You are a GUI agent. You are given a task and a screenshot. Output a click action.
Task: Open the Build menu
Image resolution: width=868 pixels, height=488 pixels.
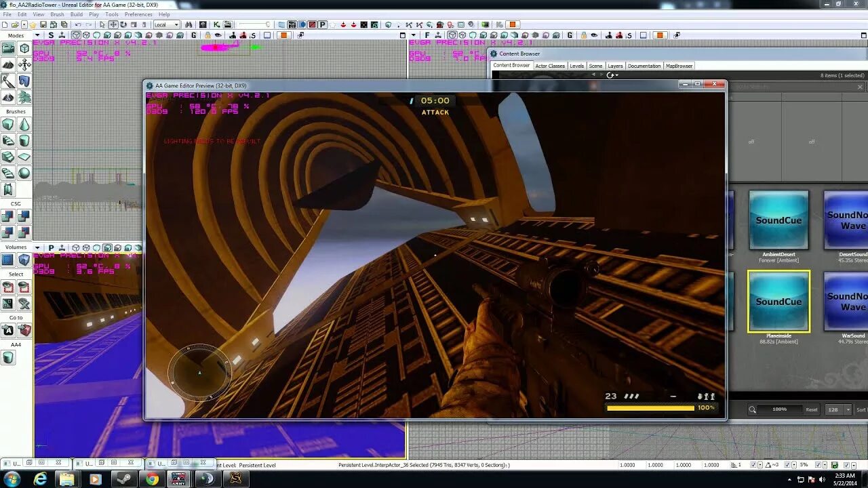pyautogui.click(x=77, y=14)
